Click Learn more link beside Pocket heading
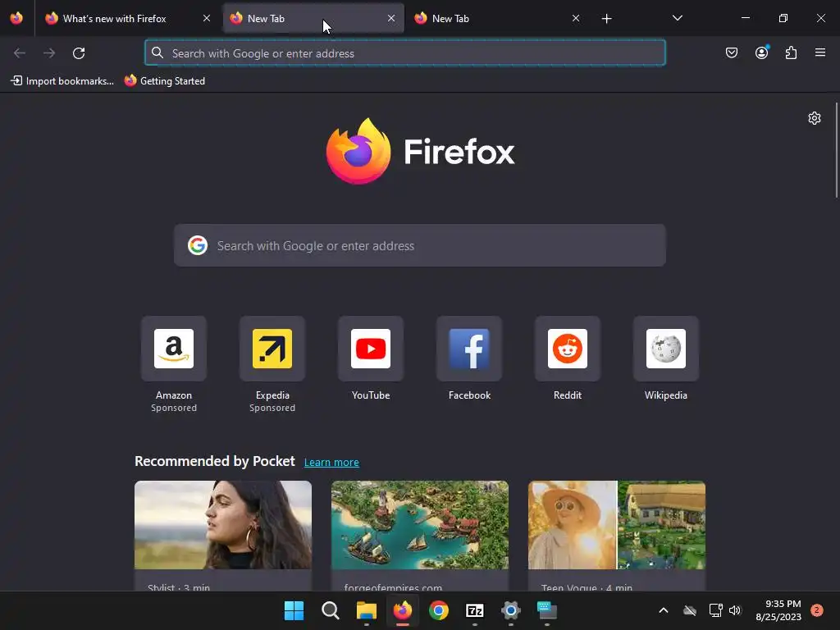Viewport: 840px width, 630px height. coord(331,463)
